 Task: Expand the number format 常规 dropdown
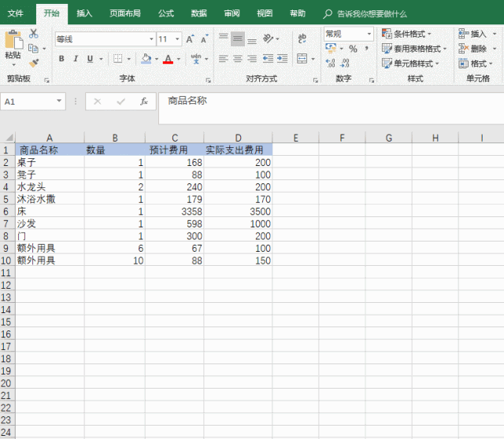pos(369,34)
